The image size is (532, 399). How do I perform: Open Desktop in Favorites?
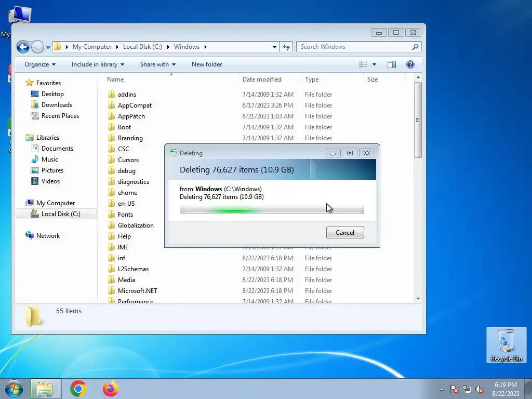pos(52,94)
